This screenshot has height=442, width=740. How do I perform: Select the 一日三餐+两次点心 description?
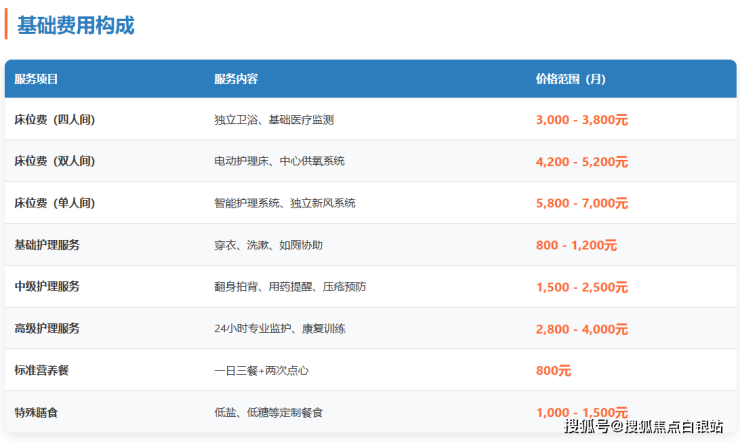point(261,370)
